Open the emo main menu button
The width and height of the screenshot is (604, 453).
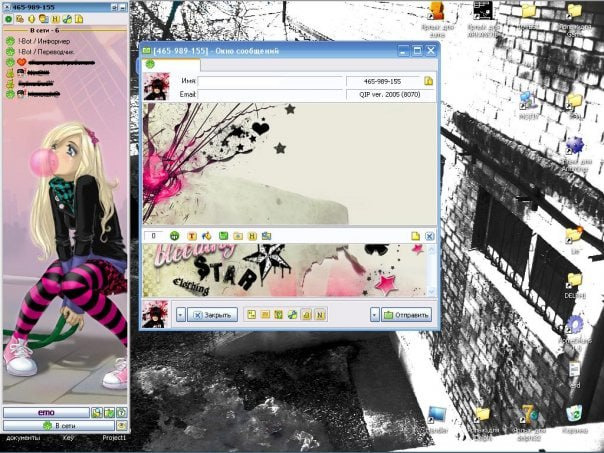pos(45,412)
